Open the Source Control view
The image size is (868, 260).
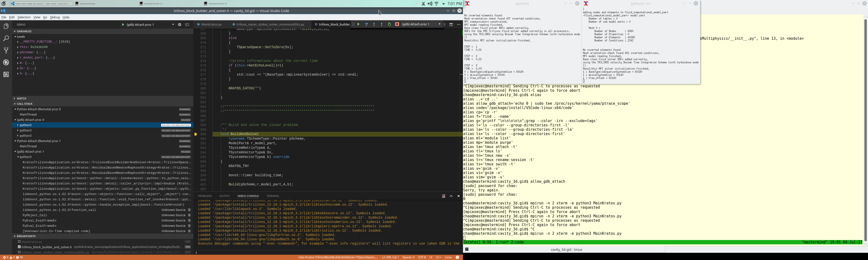[x=6, y=50]
